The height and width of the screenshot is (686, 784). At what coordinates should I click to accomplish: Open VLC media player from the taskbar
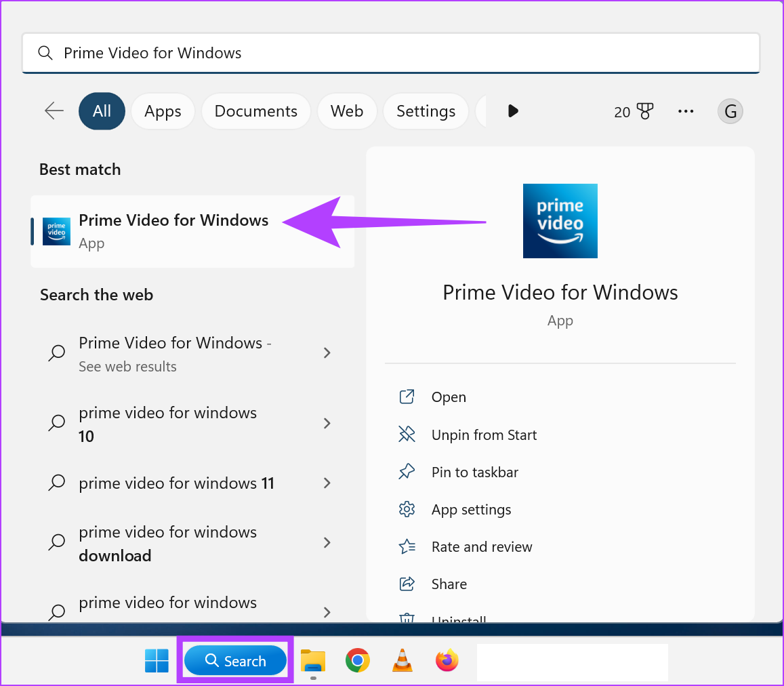[402, 660]
